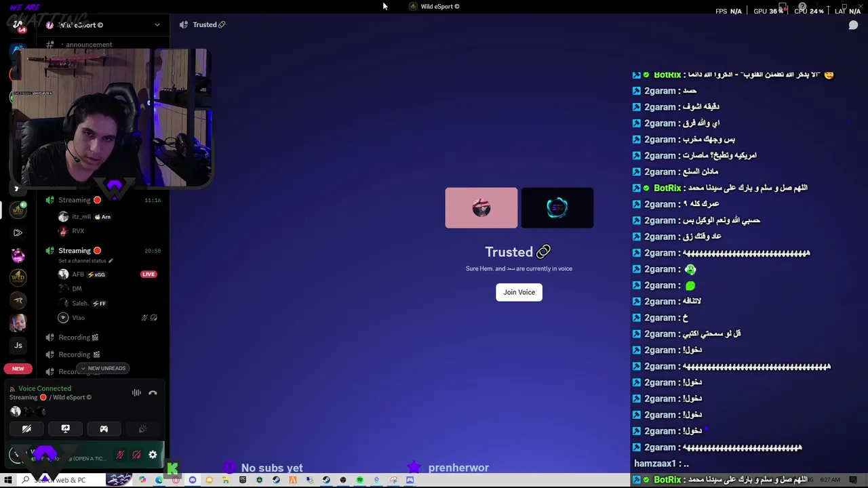Click the red NEW server badge
868x488 pixels.
coord(18,369)
